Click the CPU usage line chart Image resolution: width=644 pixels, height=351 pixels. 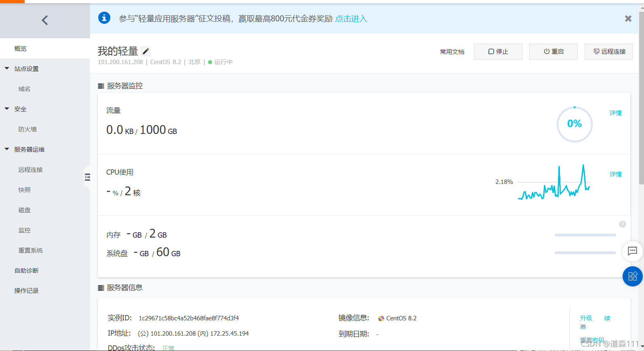click(554, 182)
